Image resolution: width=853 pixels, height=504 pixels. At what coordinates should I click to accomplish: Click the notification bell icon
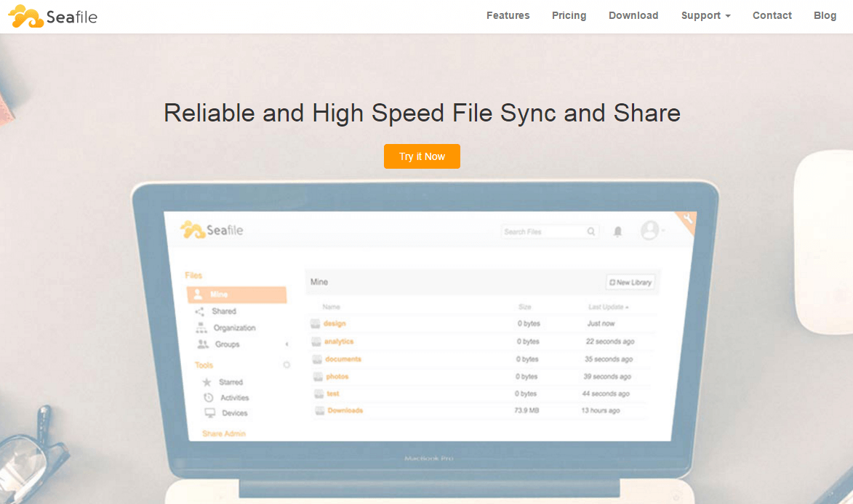point(617,232)
